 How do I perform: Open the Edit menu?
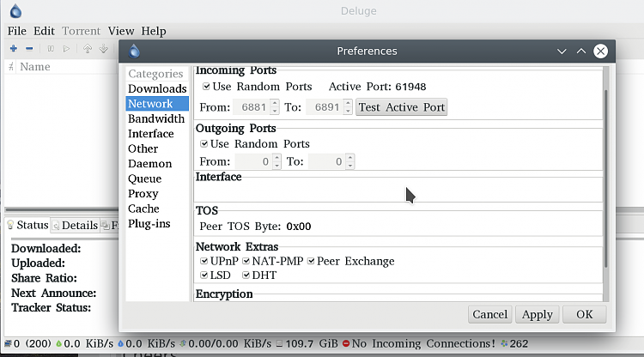click(44, 31)
